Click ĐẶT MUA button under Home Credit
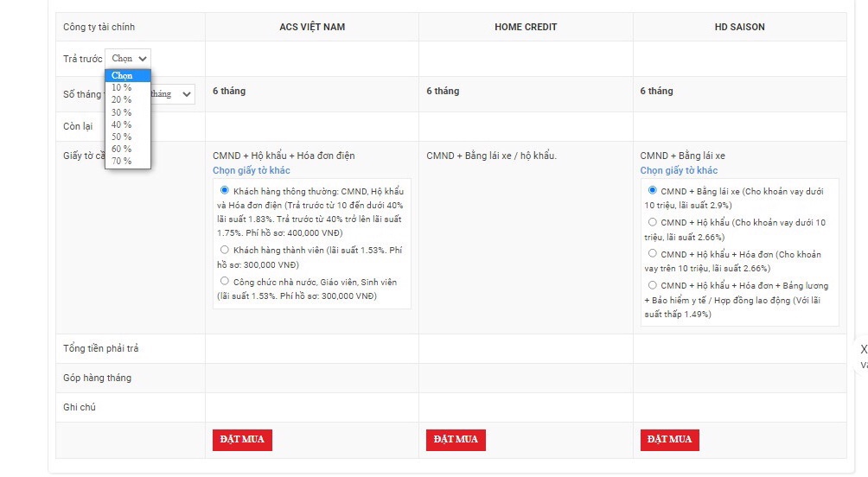 pos(456,440)
